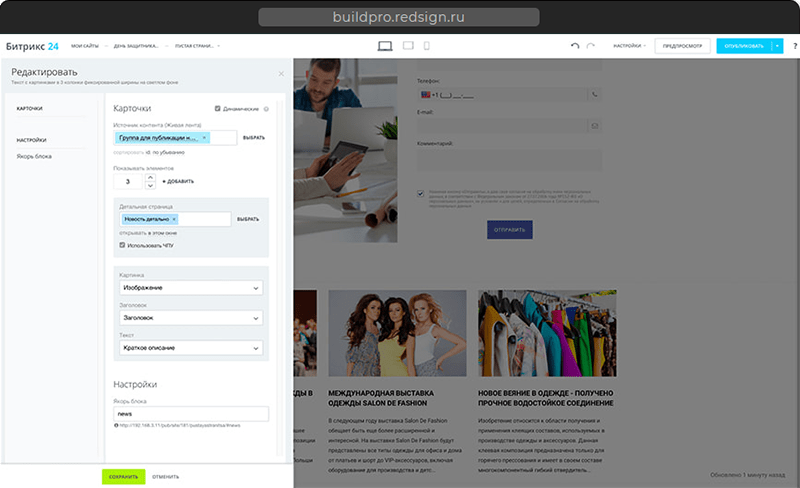Viewport: 800px width, 488px height.
Task: Click the E-mail input in the form
Action: (503, 126)
